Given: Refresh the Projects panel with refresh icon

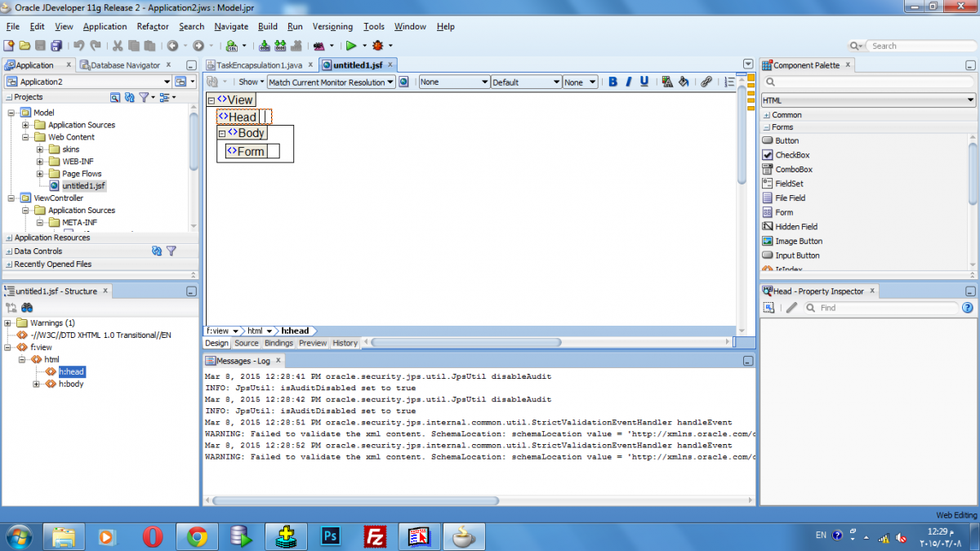Looking at the screenshot, I should click(x=129, y=97).
